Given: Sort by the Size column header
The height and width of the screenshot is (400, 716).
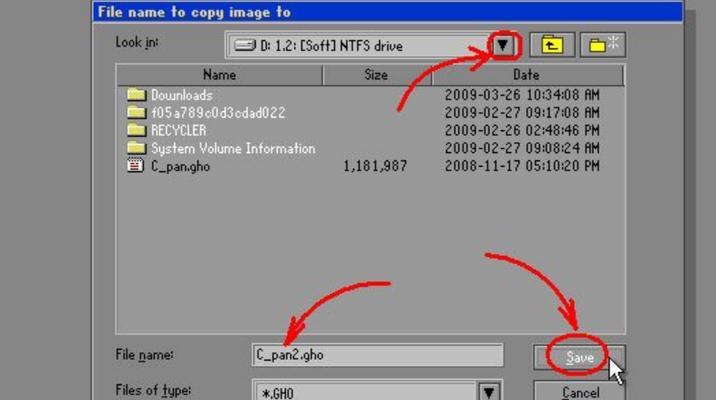Looking at the screenshot, I should (376, 75).
